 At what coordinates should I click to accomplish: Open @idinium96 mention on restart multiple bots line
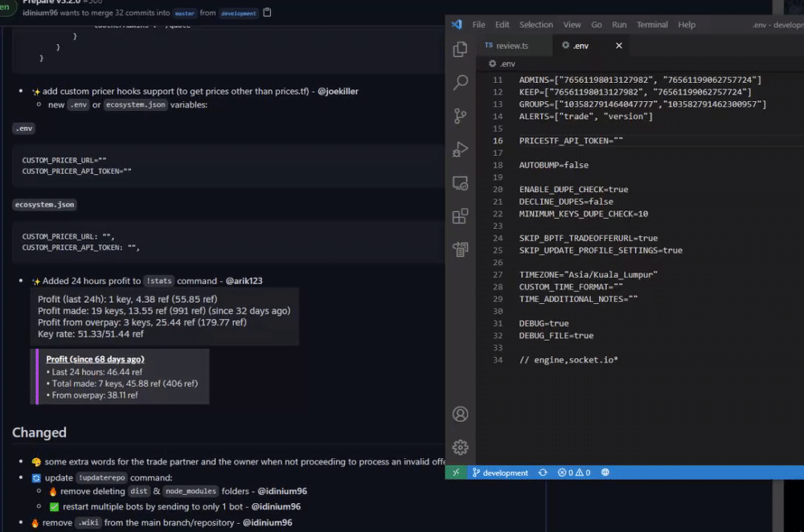(x=276, y=506)
